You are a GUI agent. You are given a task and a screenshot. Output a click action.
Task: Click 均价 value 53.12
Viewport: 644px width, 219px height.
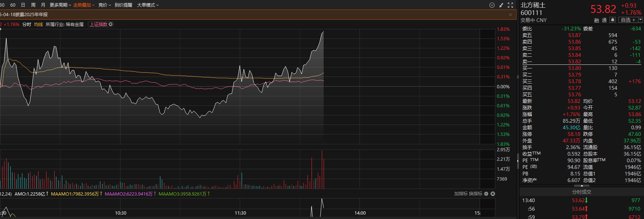[634, 101]
